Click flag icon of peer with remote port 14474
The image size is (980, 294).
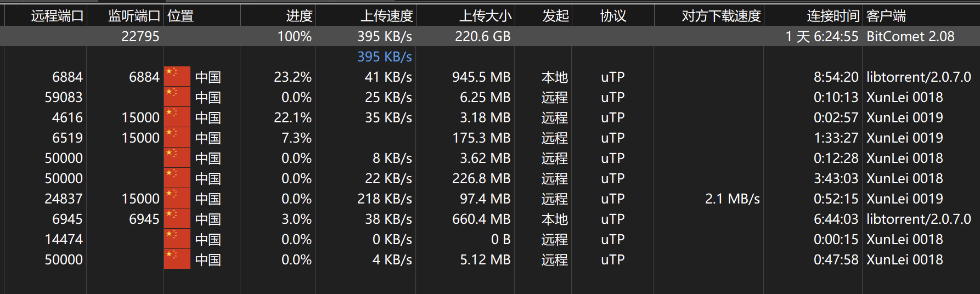[177, 239]
